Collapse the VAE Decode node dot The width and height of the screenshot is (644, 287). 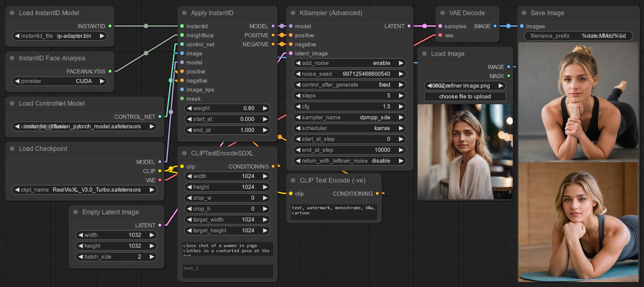442,13
